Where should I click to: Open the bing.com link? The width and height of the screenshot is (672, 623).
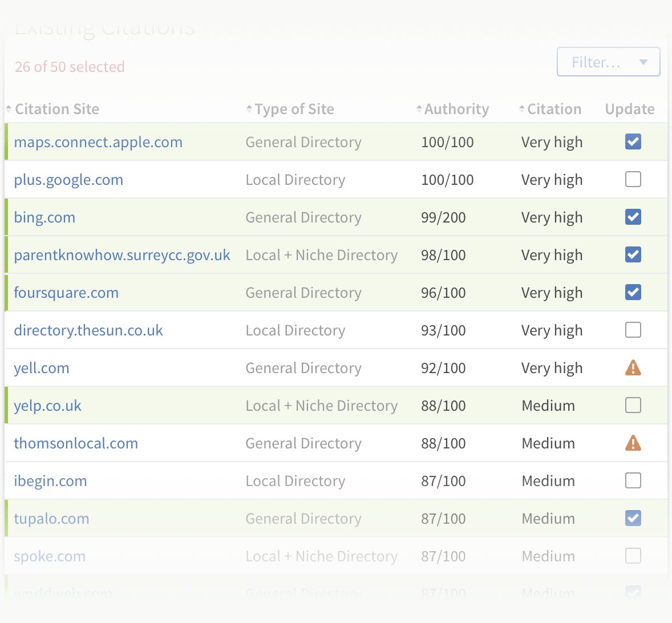click(x=44, y=218)
